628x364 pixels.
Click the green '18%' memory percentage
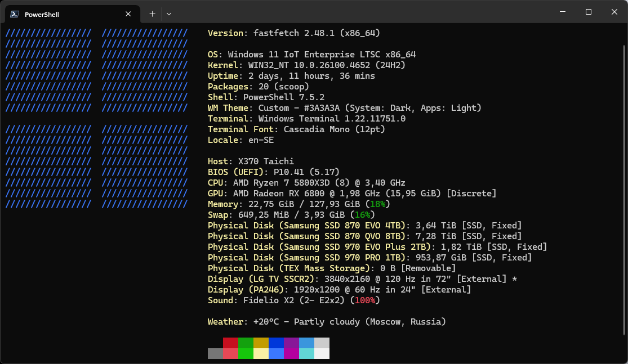(x=378, y=204)
